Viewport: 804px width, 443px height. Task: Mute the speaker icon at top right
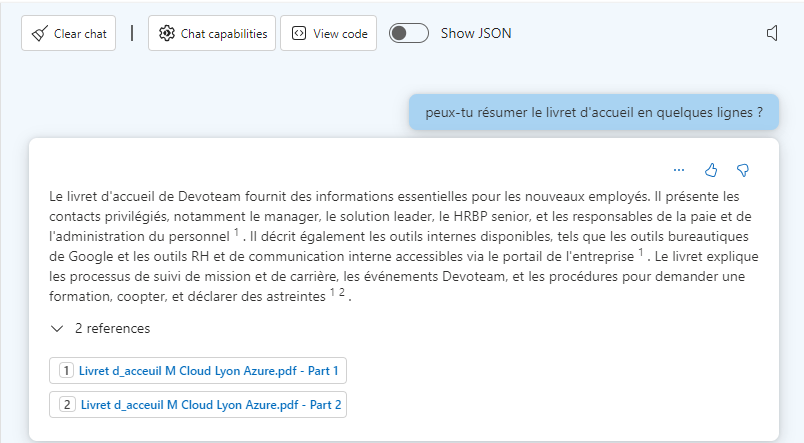tap(772, 33)
